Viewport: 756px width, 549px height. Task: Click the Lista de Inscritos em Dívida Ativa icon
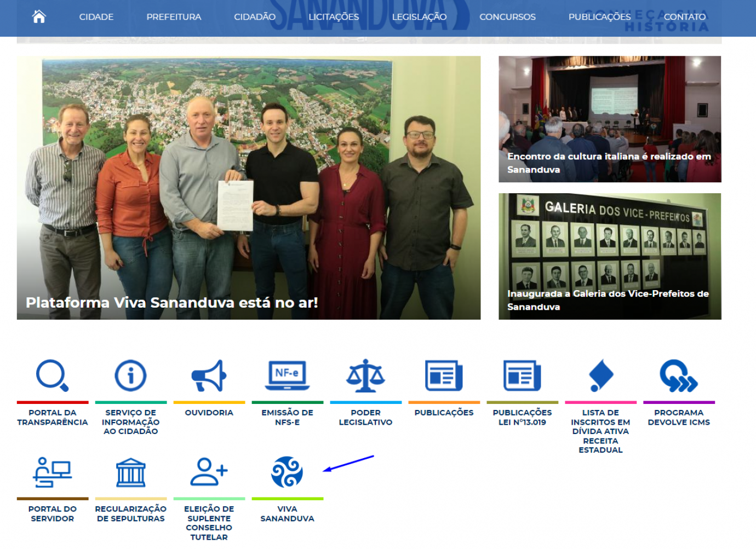pos(600,375)
